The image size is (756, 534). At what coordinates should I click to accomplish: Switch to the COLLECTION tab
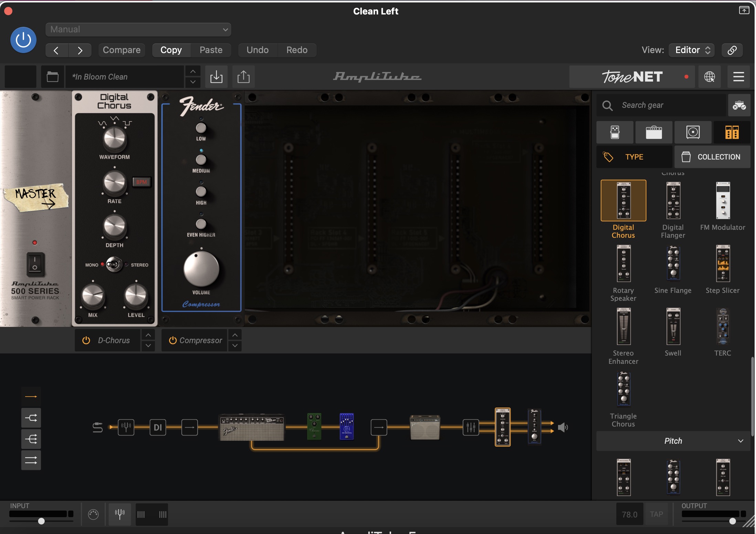[x=712, y=157]
